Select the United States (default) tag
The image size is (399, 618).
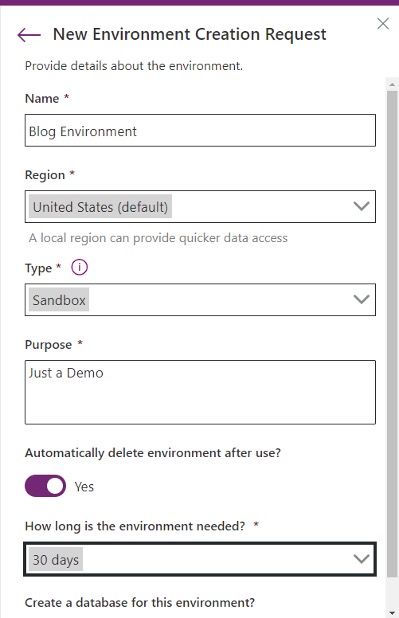tap(101, 207)
